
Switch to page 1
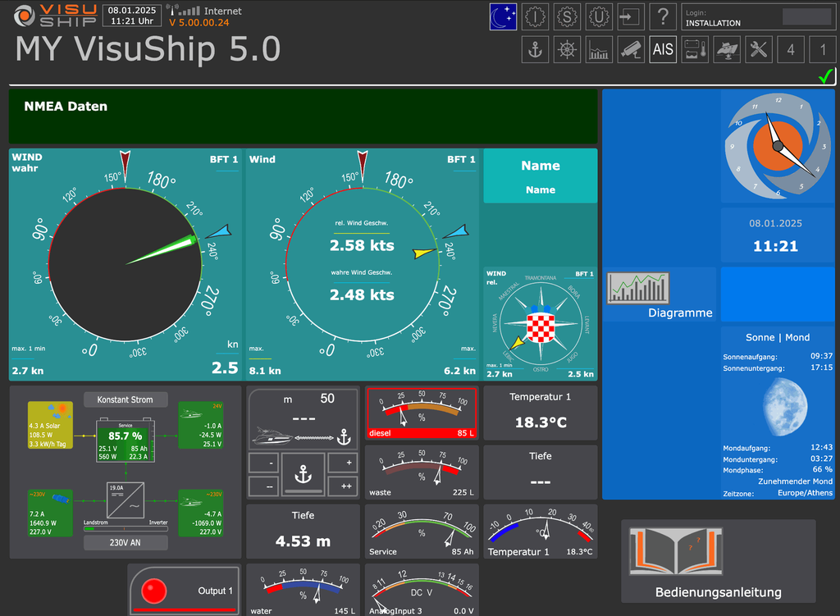(x=822, y=50)
